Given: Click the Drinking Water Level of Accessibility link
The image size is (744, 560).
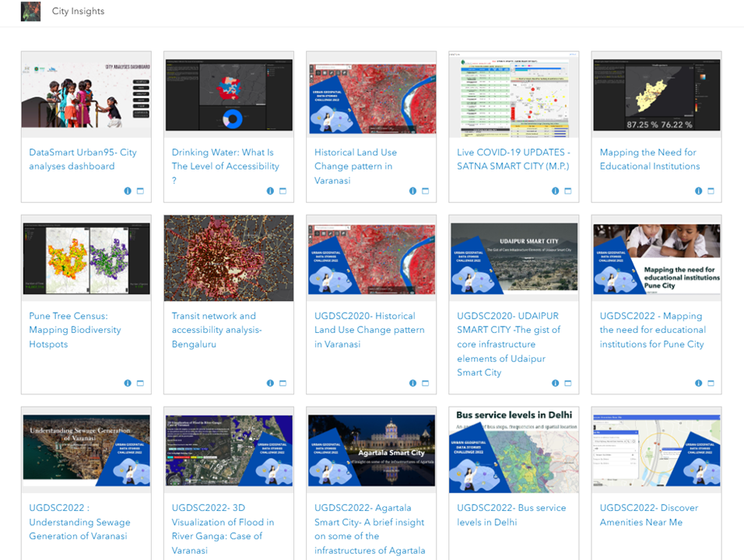Looking at the screenshot, I should pyautogui.click(x=223, y=166).
